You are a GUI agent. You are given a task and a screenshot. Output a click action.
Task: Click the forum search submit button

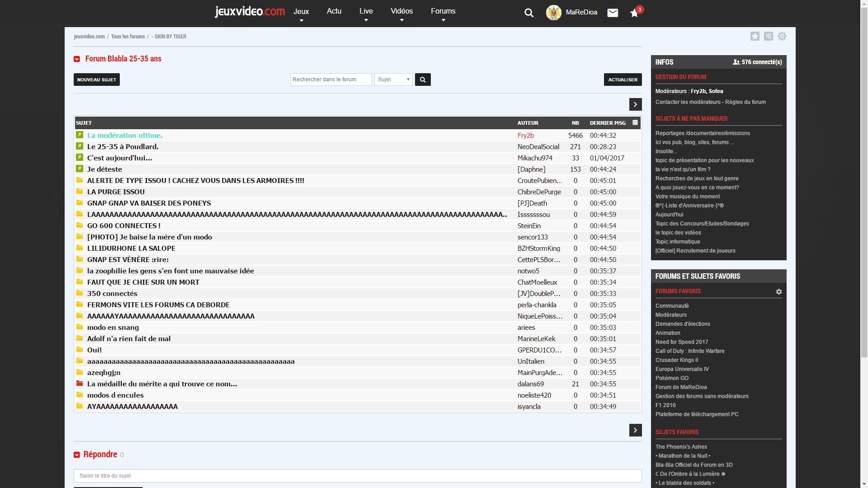tap(423, 80)
